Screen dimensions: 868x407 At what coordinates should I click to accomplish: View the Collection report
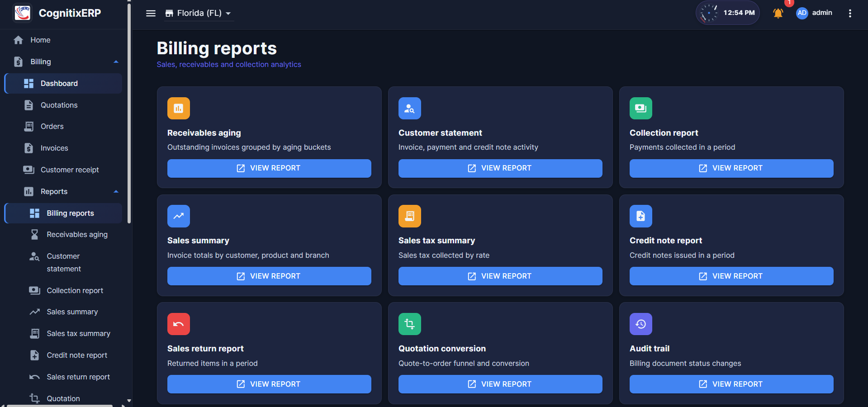click(731, 168)
